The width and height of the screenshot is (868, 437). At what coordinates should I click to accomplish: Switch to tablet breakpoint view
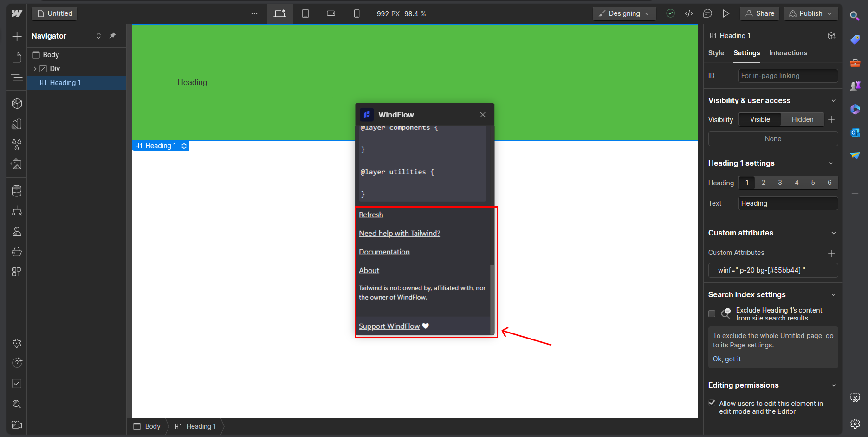[305, 13]
